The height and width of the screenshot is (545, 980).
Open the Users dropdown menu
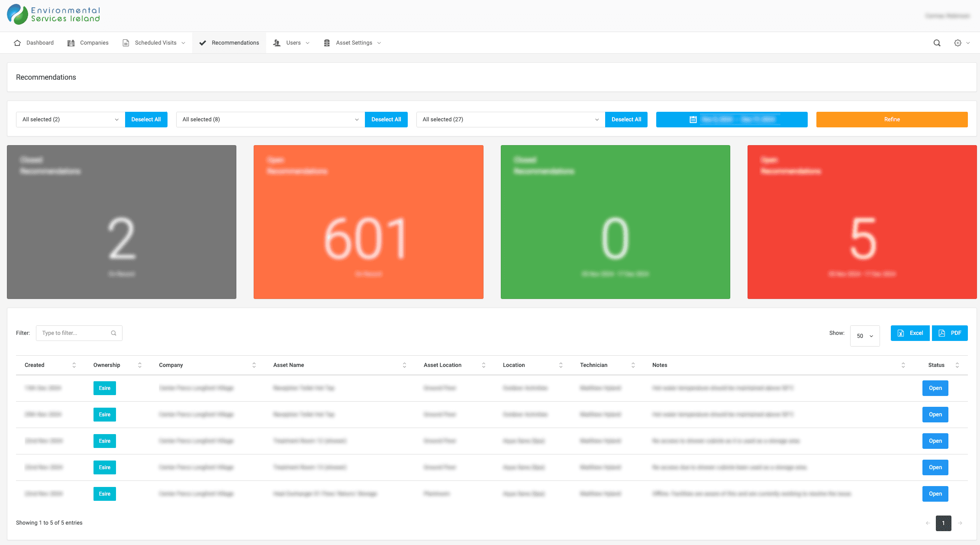pos(291,43)
